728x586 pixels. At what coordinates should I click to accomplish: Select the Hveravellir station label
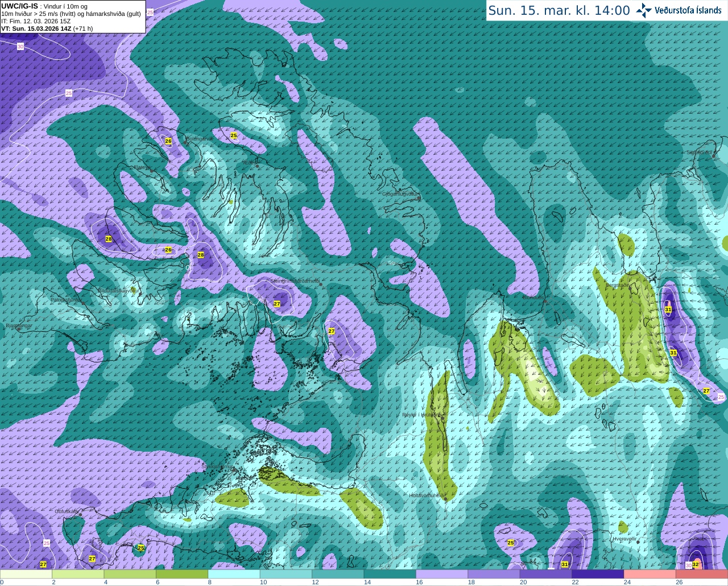(x=624, y=538)
